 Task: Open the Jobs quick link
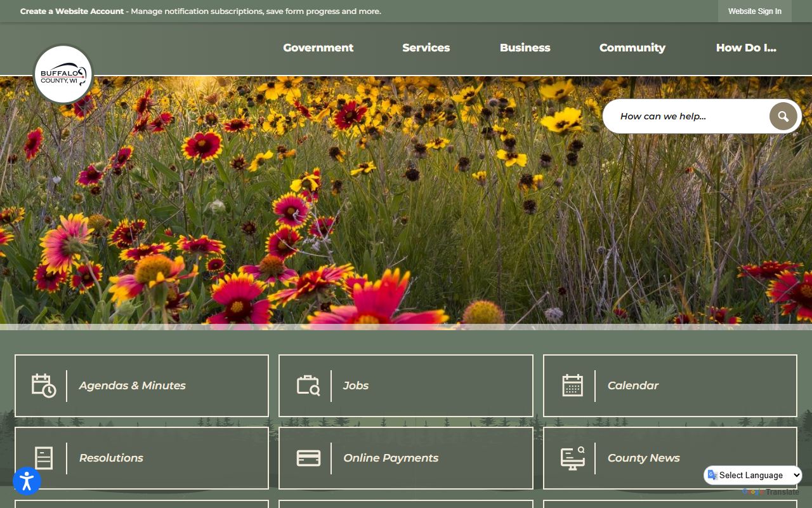click(405, 385)
